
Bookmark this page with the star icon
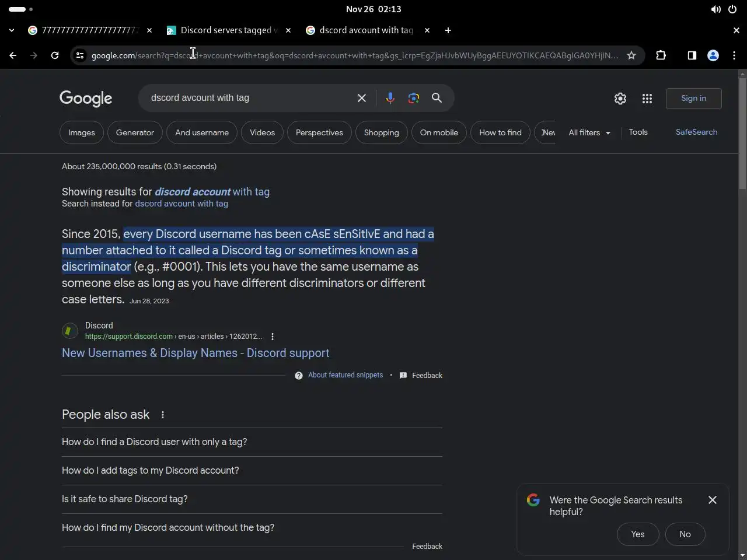coord(631,55)
